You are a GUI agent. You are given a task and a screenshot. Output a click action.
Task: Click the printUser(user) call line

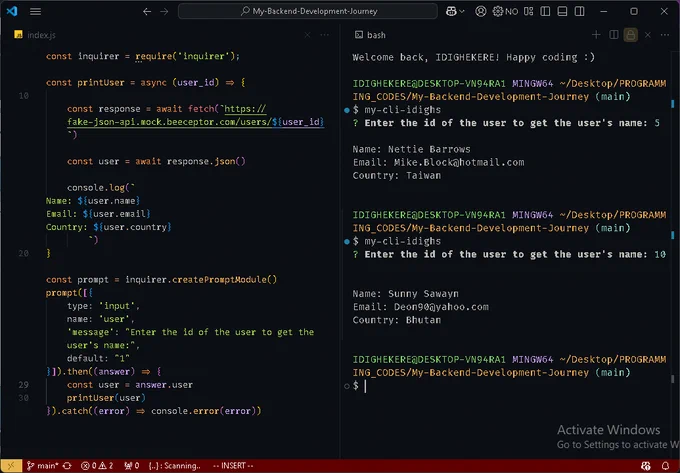click(106, 398)
